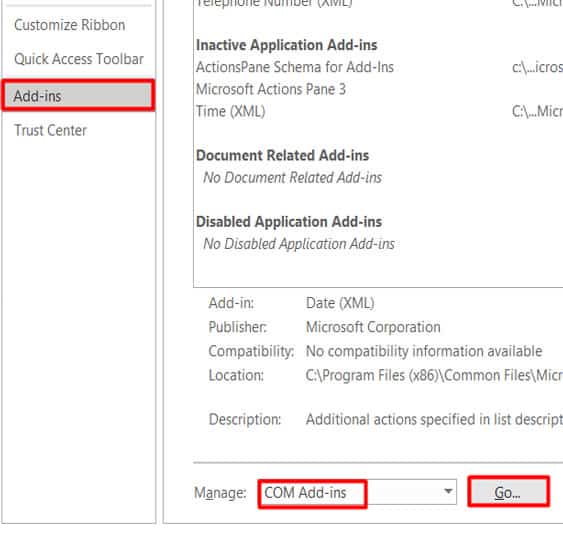Click 'No Disabled Application Add-ins' text
563x555 pixels.
(299, 244)
